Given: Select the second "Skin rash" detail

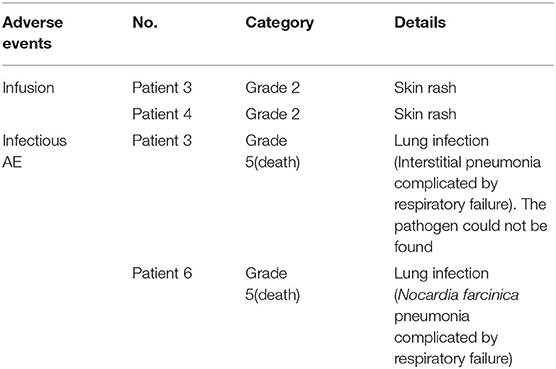Looking at the screenshot, I should tap(425, 114).
